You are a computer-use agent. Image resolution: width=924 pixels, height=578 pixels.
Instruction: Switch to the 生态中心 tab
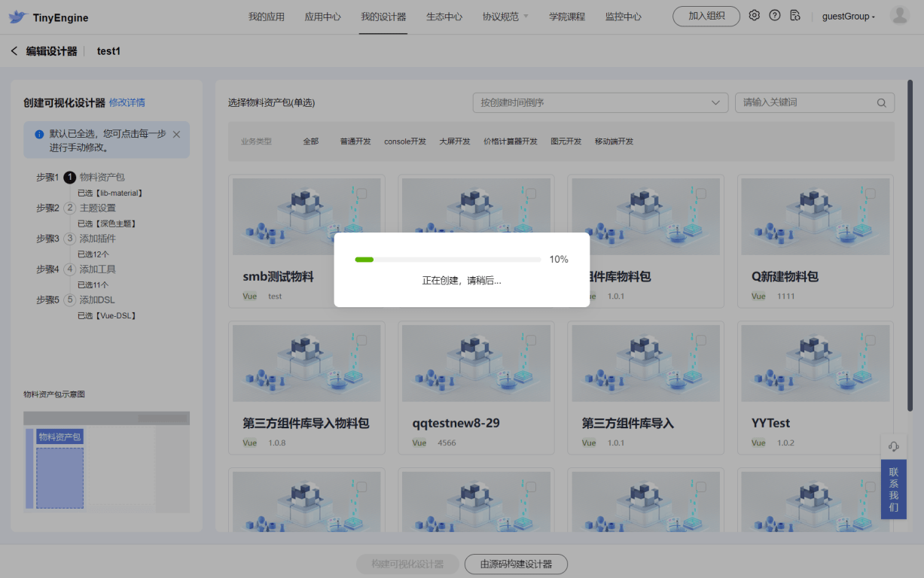point(444,17)
